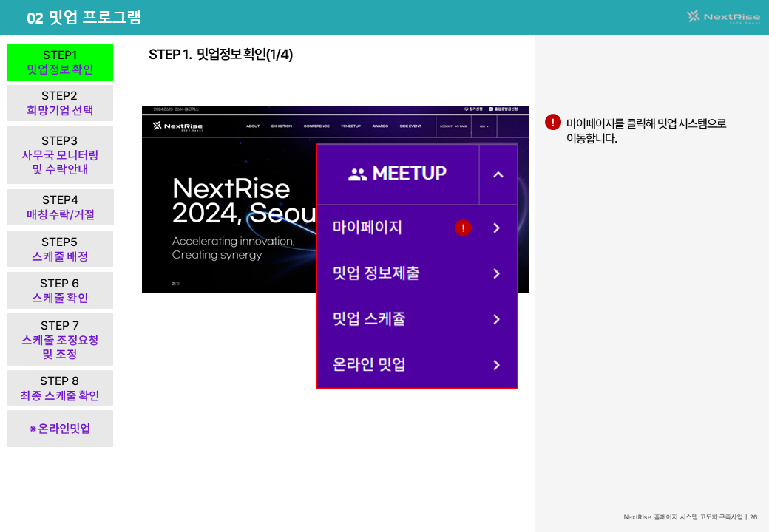Click AWARDS in the navigation bar
769x532 pixels.
pos(380,126)
